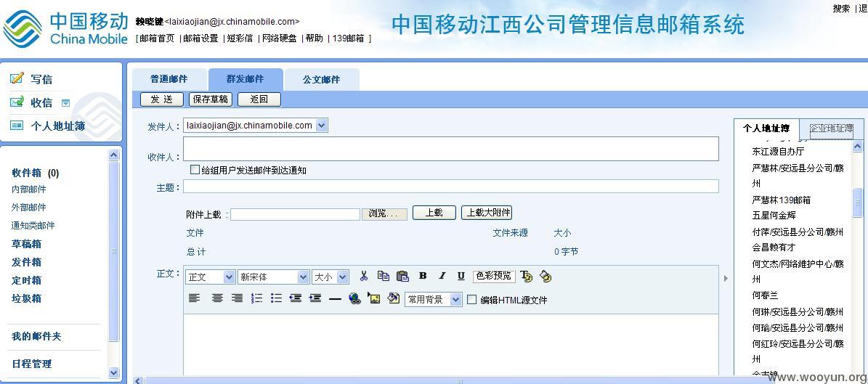Image resolution: width=868 pixels, height=384 pixels.
Task: Toggle Italic formatting
Action: click(x=442, y=276)
